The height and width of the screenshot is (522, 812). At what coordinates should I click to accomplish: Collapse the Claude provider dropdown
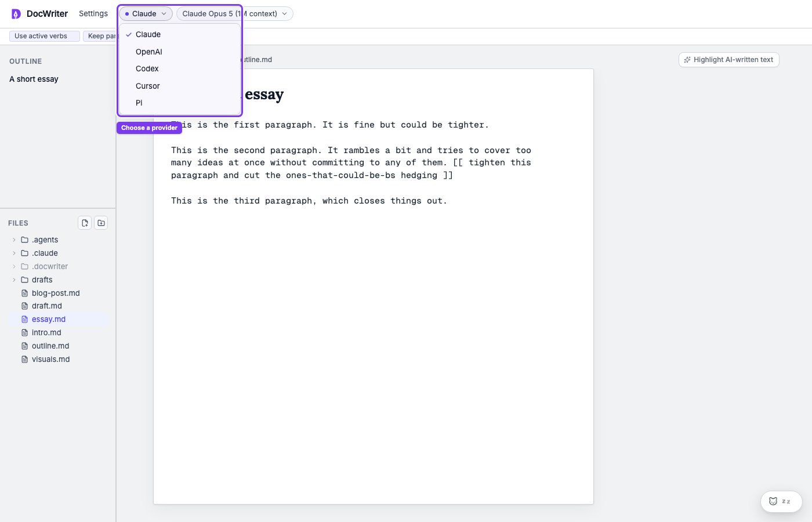[146, 13]
